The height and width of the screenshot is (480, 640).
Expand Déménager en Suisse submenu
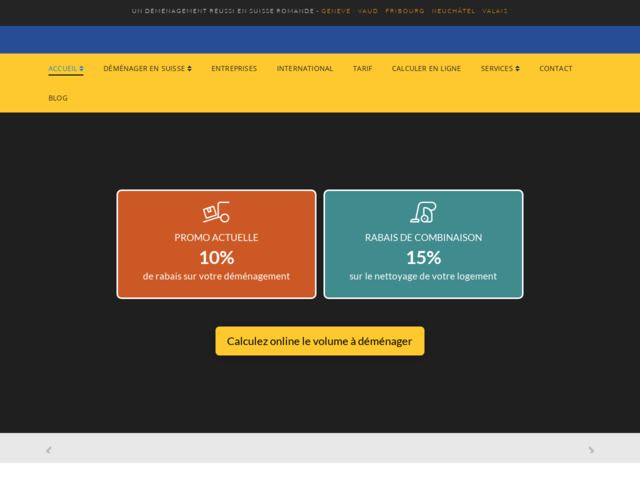(x=147, y=69)
